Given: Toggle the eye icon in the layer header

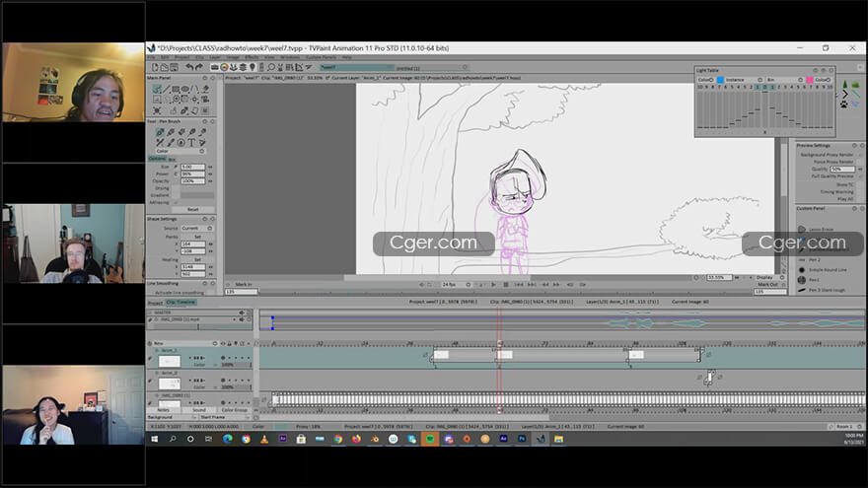Looking at the screenshot, I should 223,344.
